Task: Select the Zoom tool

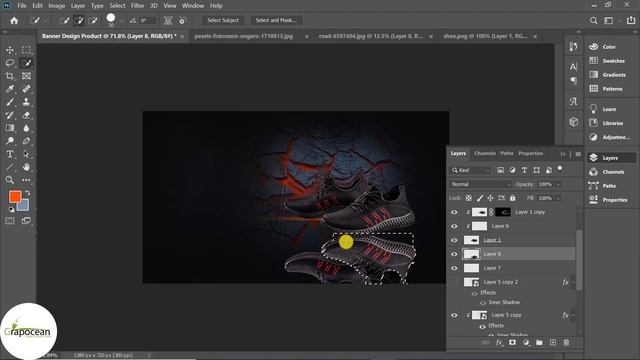Action: tap(10, 180)
